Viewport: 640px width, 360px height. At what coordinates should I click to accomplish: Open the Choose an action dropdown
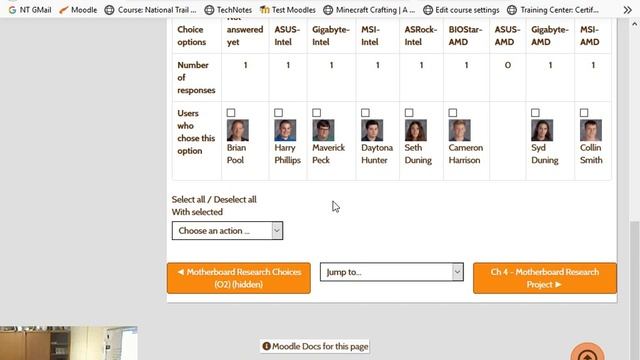point(227,231)
